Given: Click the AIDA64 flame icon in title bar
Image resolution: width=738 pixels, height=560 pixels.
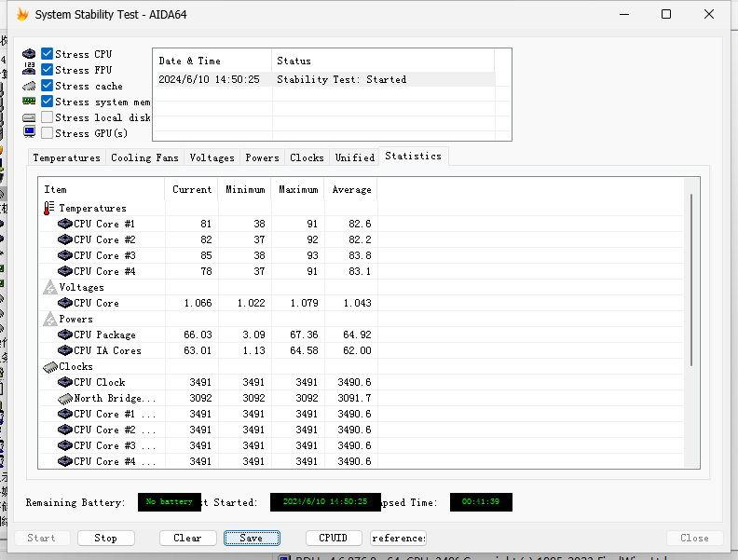Looking at the screenshot, I should (x=22, y=14).
